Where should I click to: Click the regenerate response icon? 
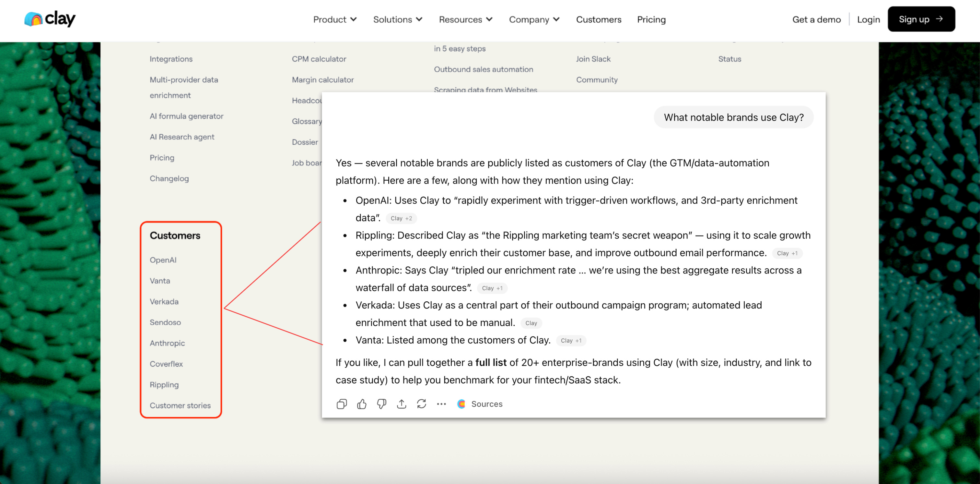421,404
